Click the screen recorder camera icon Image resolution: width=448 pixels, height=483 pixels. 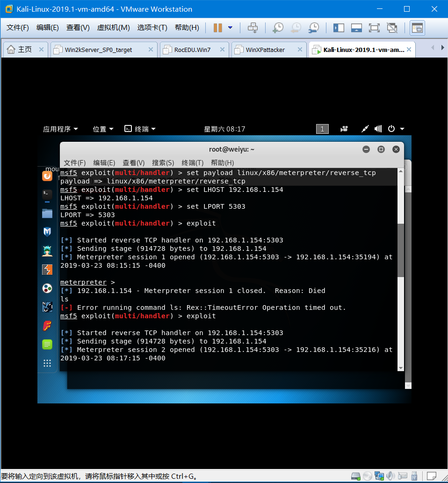(344, 129)
